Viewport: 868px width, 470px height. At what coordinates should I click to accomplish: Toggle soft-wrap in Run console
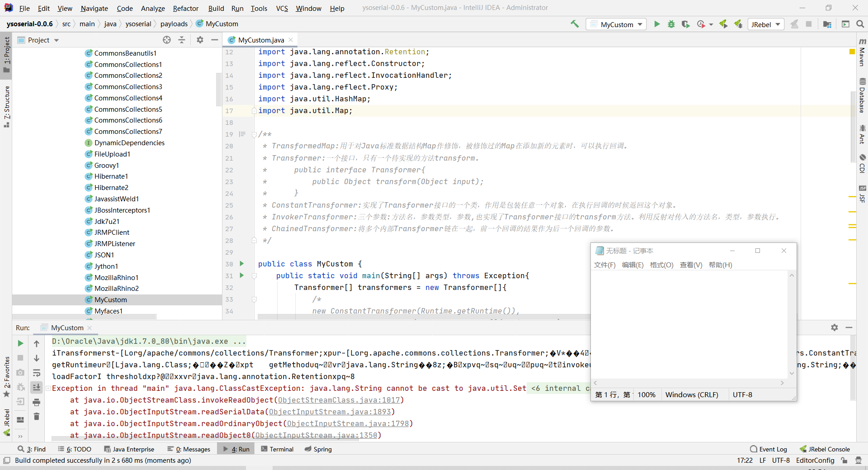[x=37, y=373]
